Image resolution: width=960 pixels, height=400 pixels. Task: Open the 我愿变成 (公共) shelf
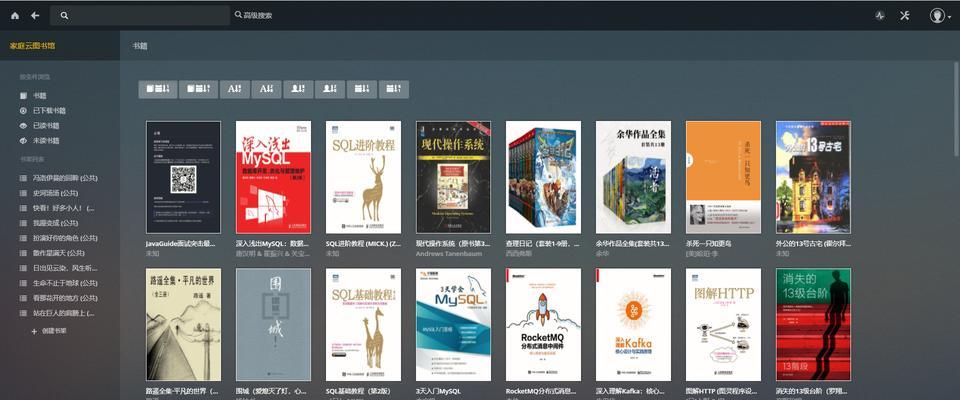point(49,223)
